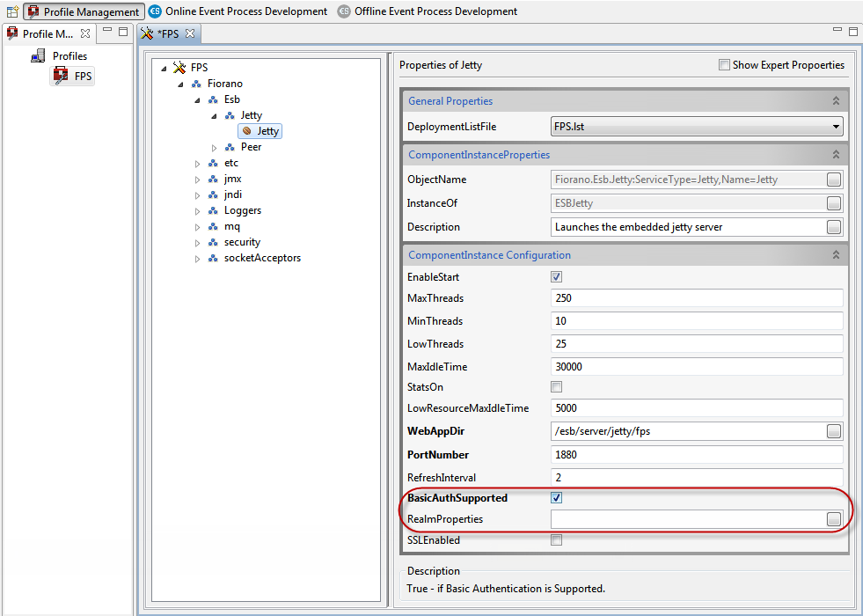
Task: Click the PortNumber input field
Action: point(695,455)
